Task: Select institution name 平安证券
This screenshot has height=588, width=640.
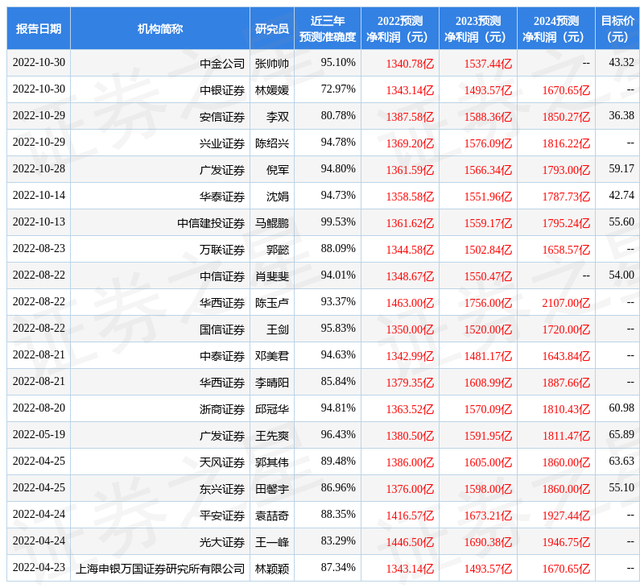Action: pyautogui.click(x=222, y=515)
